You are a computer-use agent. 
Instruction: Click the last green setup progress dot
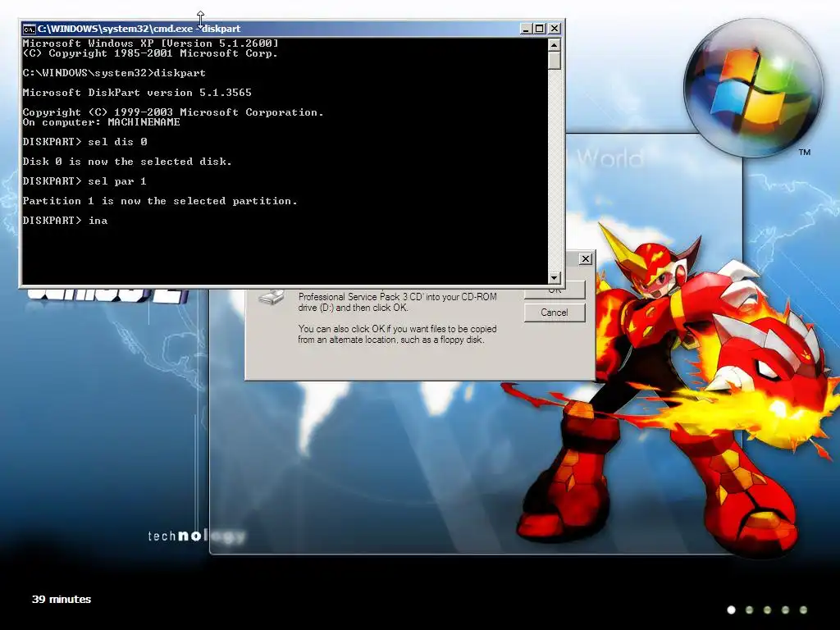click(803, 609)
